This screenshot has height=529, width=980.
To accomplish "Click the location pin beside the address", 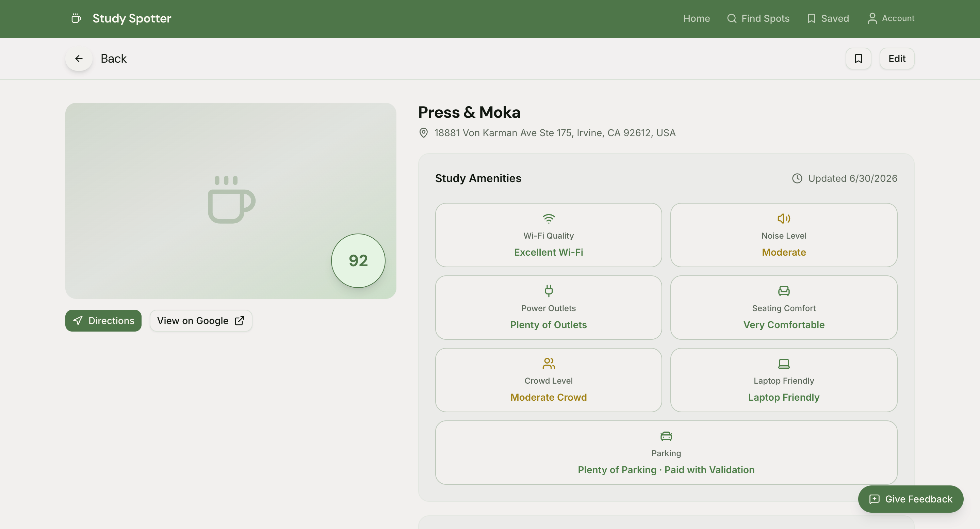I will coord(423,133).
